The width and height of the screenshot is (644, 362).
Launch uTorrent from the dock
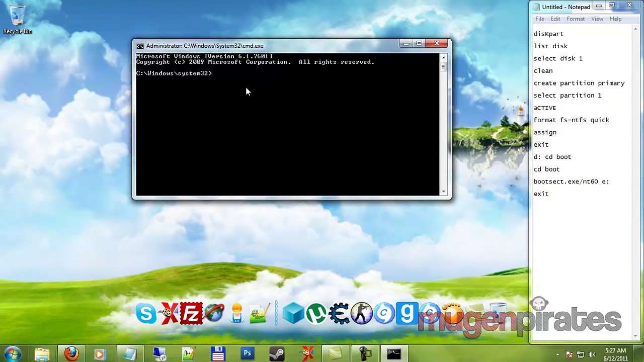316,314
